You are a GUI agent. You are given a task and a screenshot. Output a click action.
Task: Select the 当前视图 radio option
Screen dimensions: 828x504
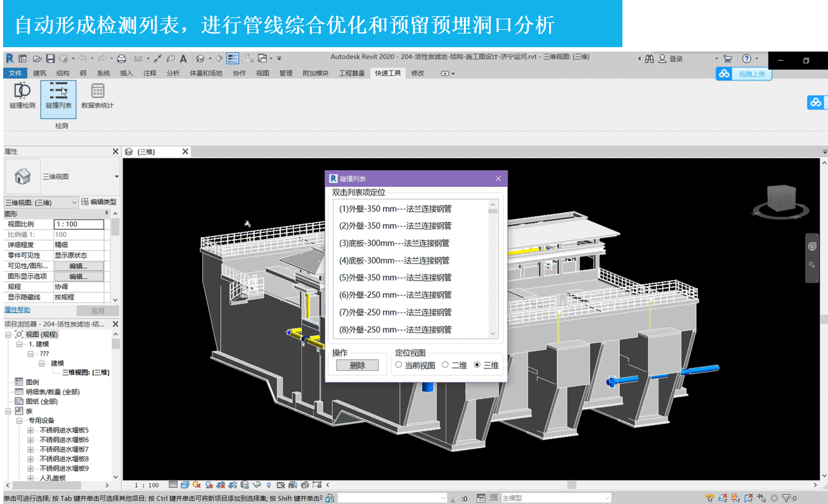399,365
